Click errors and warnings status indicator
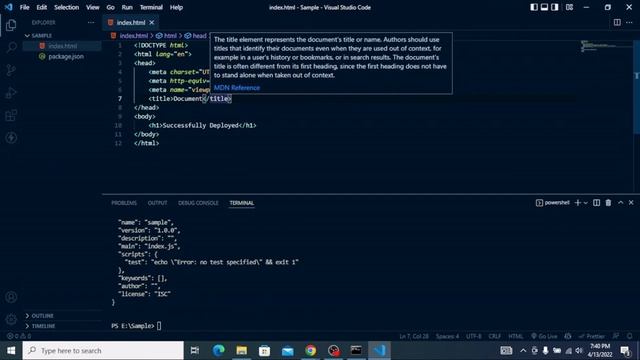The height and width of the screenshot is (360, 640). pos(19,336)
